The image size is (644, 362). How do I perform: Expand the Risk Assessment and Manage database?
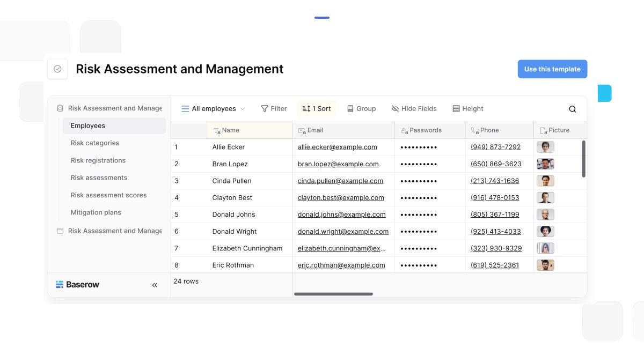(114, 108)
